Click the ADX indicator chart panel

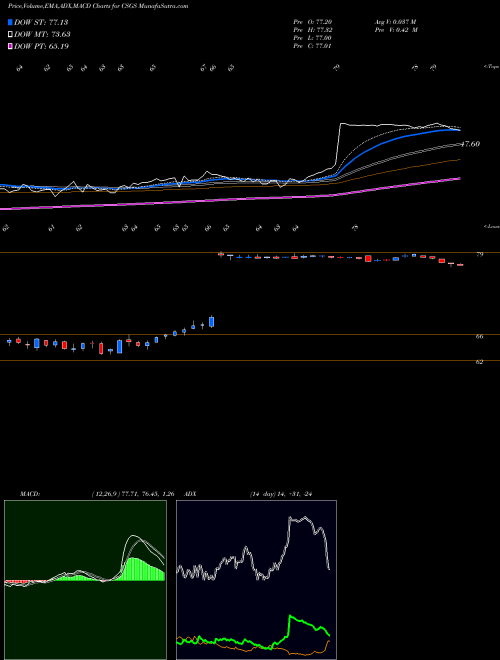point(256,580)
